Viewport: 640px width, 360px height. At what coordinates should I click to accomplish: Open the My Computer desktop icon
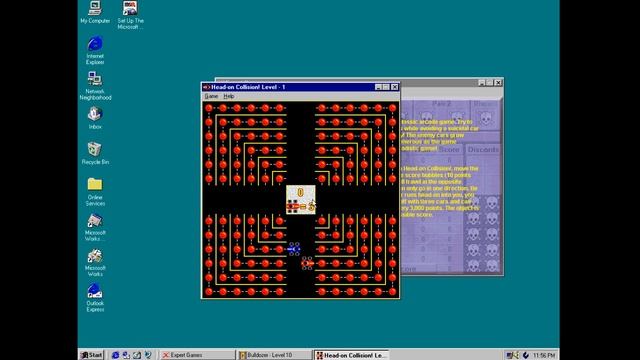(x=95, y=12)
